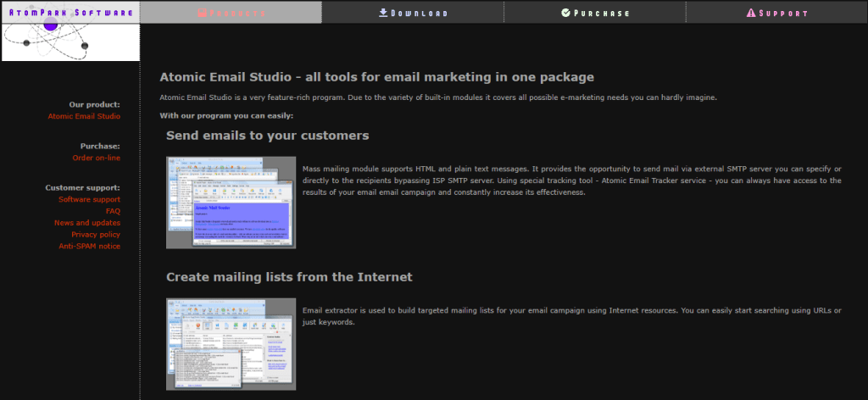The image size is (868, 400).
Task: Open News and updates link
Action: [x=87, y=222]
